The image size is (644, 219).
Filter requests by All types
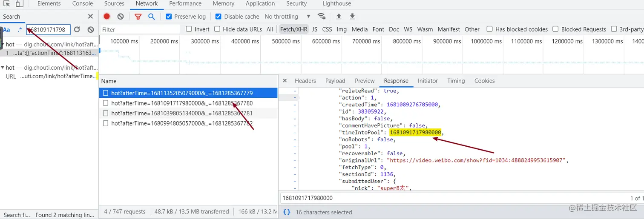coord(270,29)
